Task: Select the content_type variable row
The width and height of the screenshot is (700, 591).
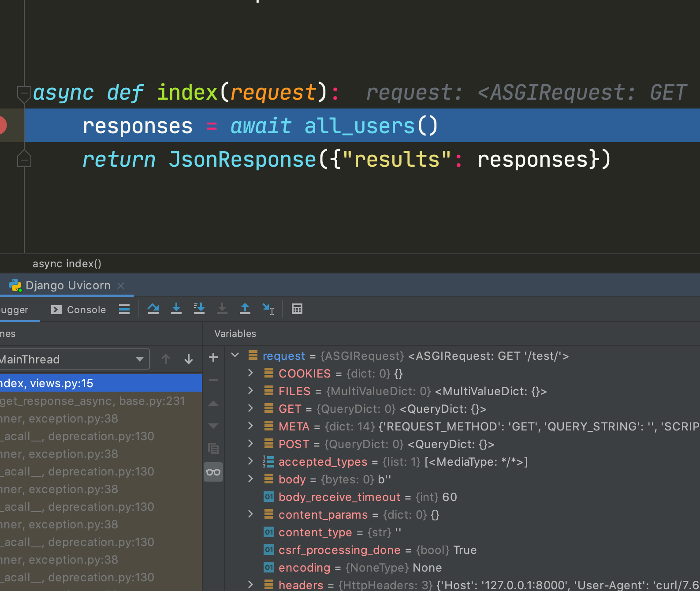Action: (x=462, y=532)
